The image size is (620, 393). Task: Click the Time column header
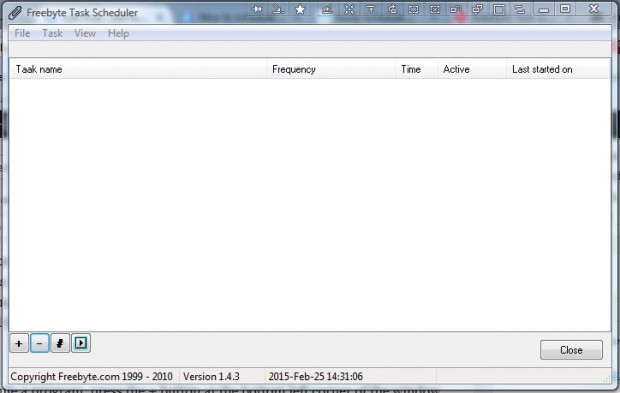416,69
